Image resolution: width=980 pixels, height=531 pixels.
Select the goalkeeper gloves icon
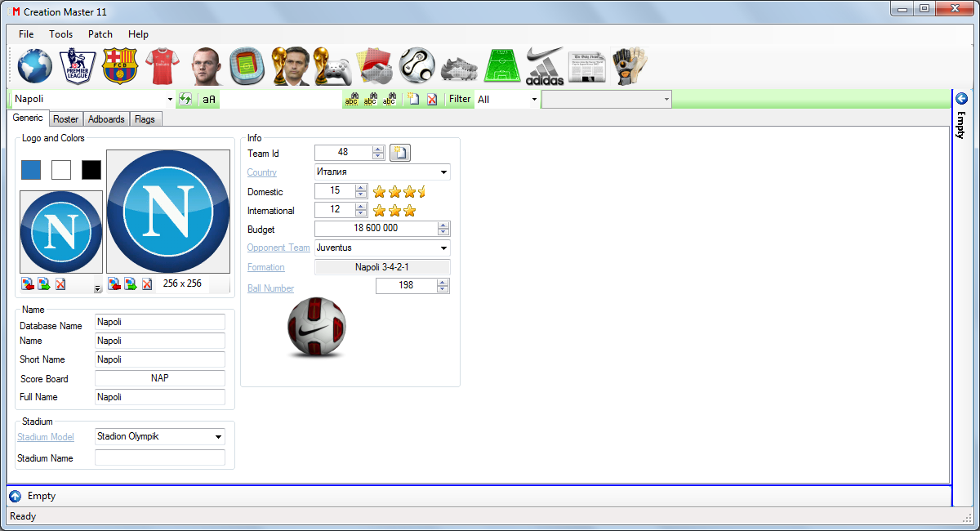coord(630,66)
